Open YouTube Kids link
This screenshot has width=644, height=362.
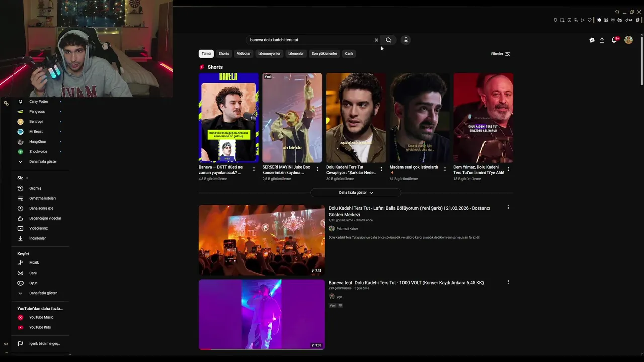(40, 327)
